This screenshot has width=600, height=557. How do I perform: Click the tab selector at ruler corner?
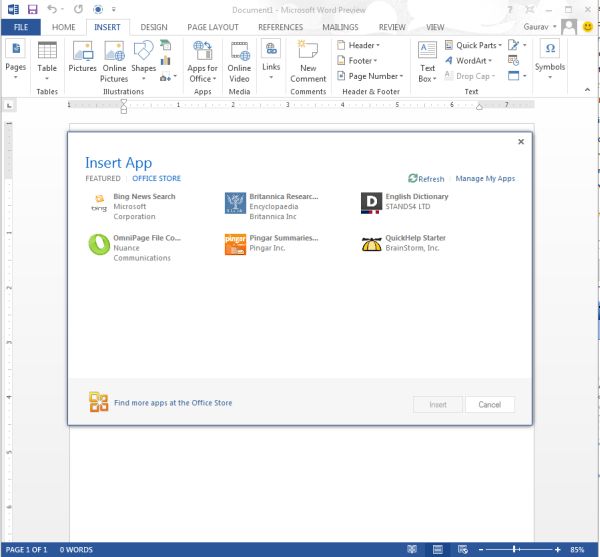click(x=9, y=105)
